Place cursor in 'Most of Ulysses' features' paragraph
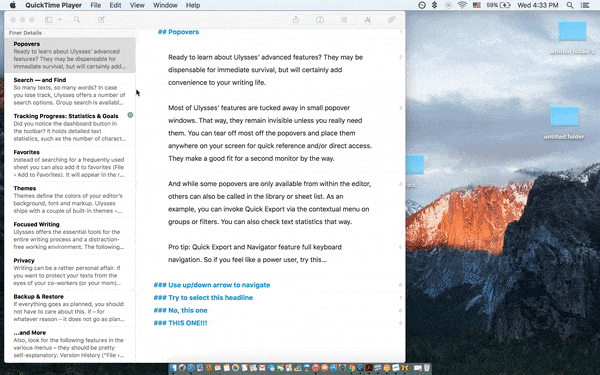 coord(270,133)
